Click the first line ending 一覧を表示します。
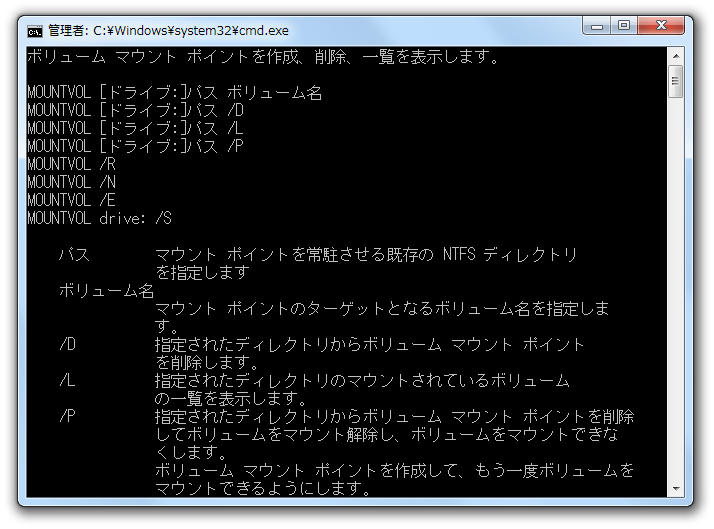Image resolution: width=714 pixels, height=529 pixels. 264,57
